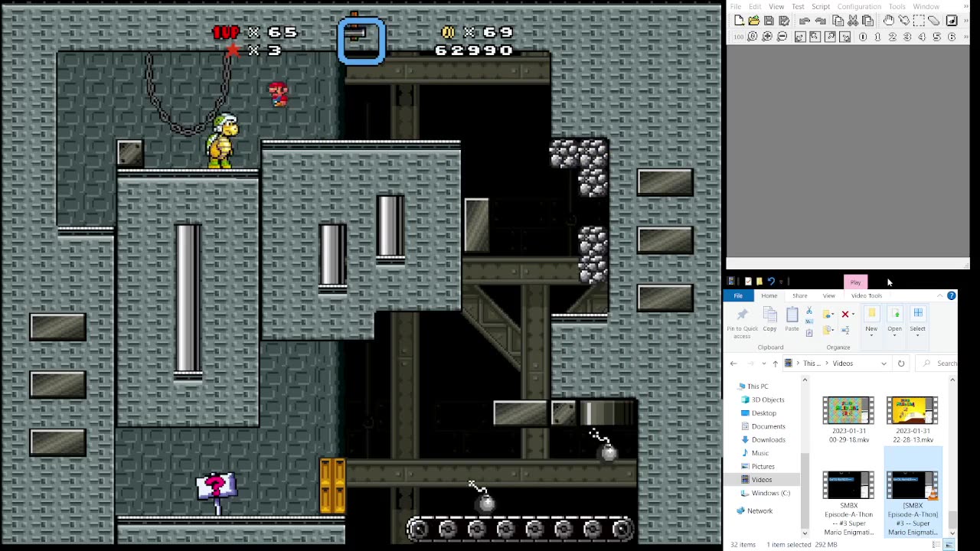Click the Up one level arrow in Explorer
This screenshot has width=980, height=551.
(x=775, y=364)
